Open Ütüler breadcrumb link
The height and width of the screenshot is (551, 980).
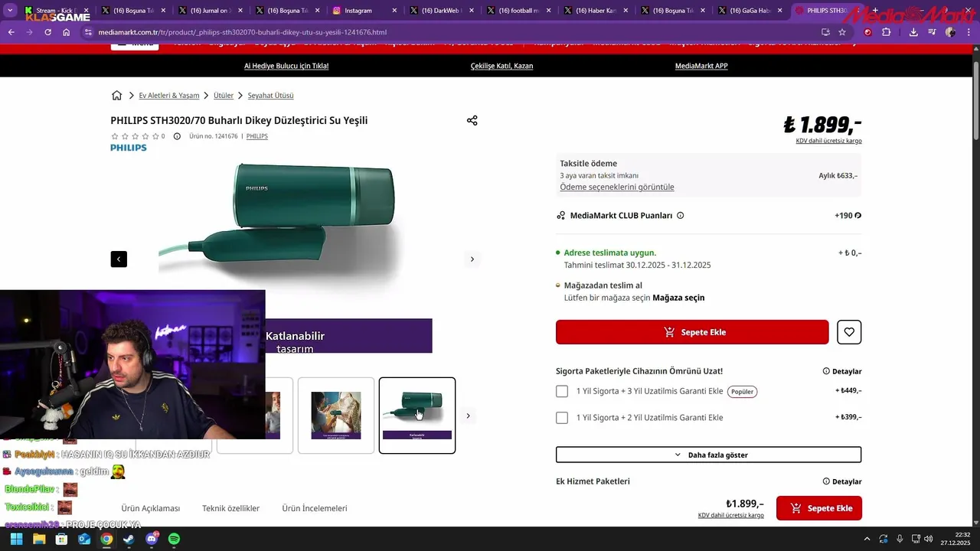[224, 96]
